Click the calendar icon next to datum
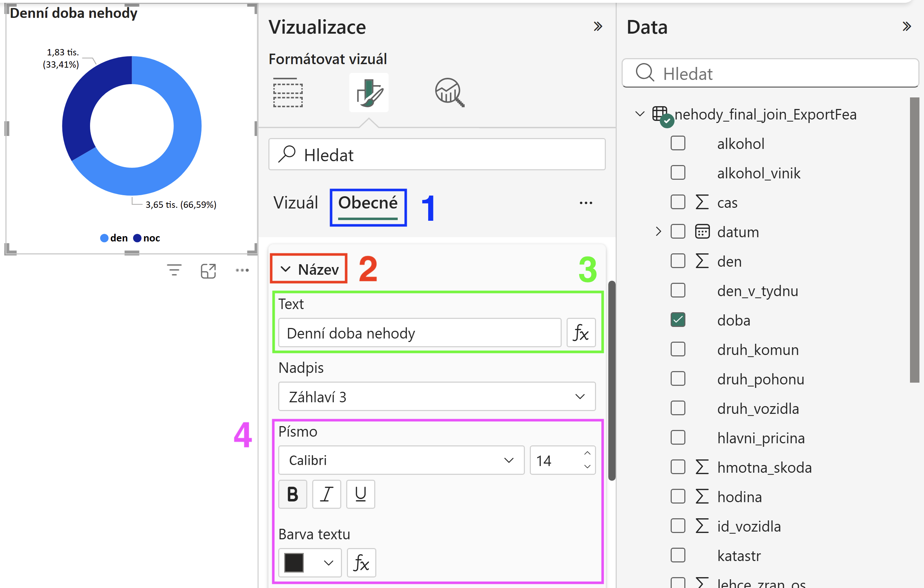Image resolution: width=924 pixels, height=588 pixels. 702,231
